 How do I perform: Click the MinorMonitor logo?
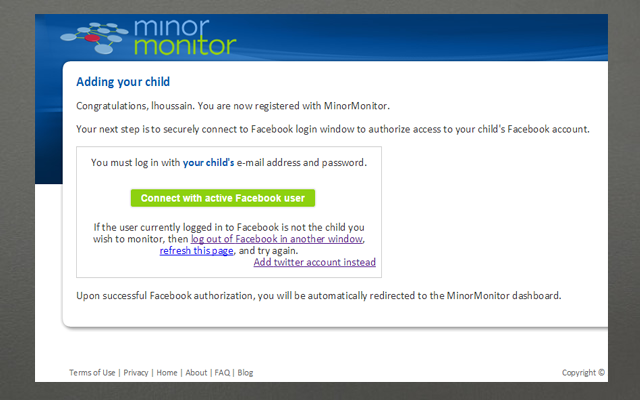pos(148,37)
